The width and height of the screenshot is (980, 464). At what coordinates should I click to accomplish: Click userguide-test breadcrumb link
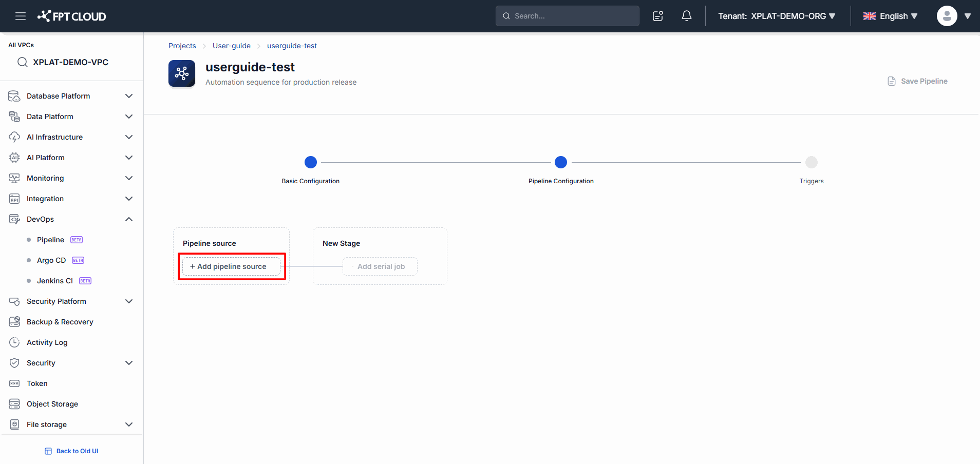(x=292, y=46)
